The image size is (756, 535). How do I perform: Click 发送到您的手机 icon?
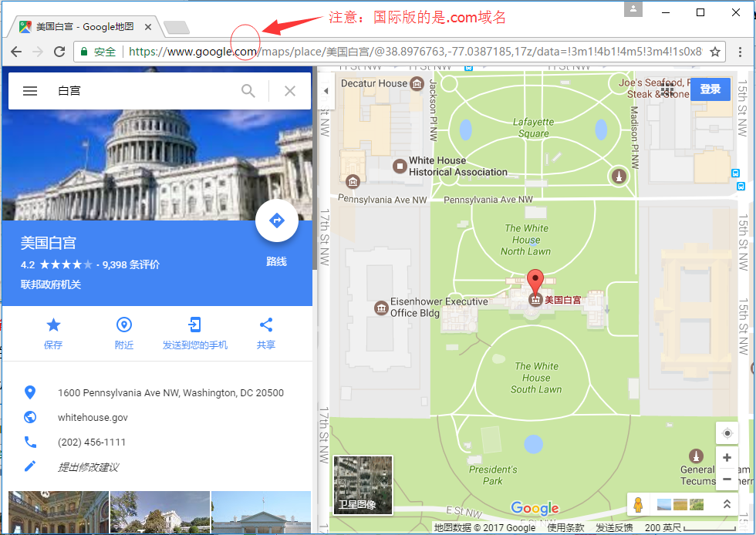click(x=194, y=325)
